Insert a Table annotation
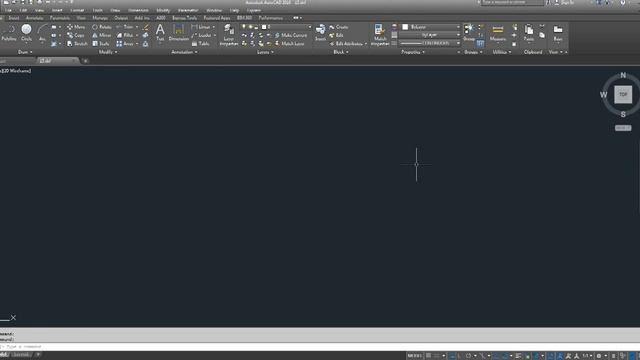 [x=200, y=44]
